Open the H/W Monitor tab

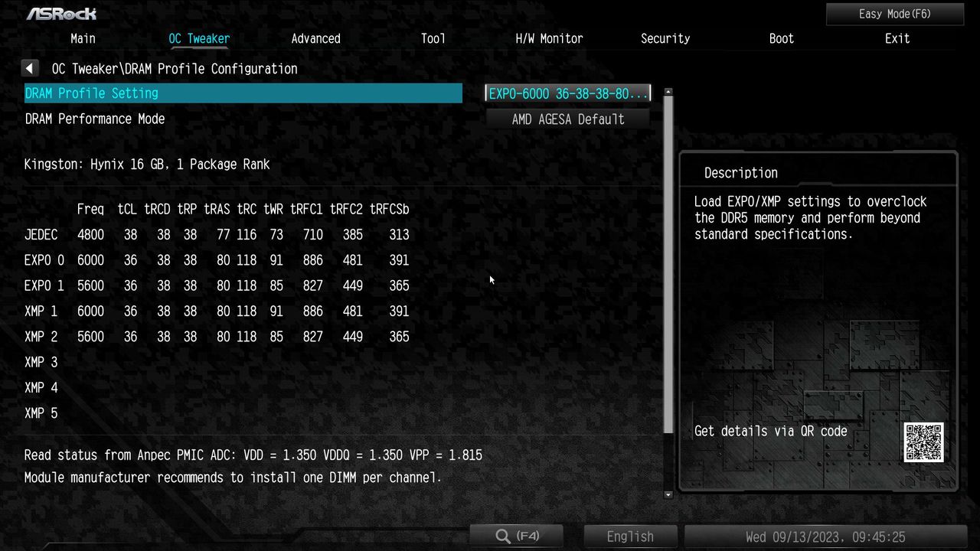pyautogui.click(x=549, y=38)
